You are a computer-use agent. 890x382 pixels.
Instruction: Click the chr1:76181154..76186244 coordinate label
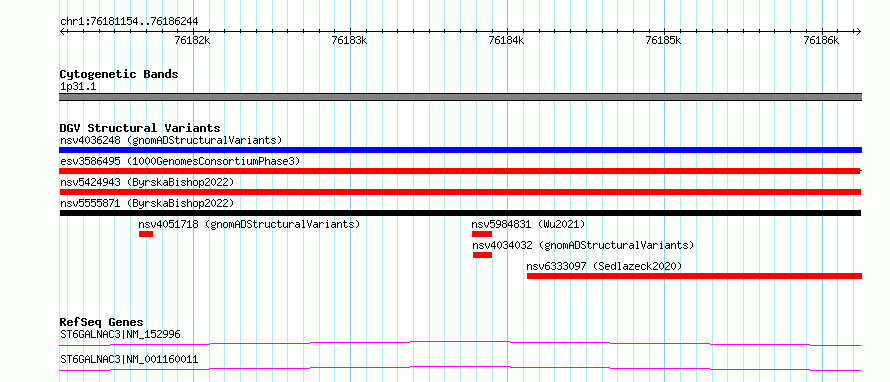pyautogui.click(x=129, y=22)
